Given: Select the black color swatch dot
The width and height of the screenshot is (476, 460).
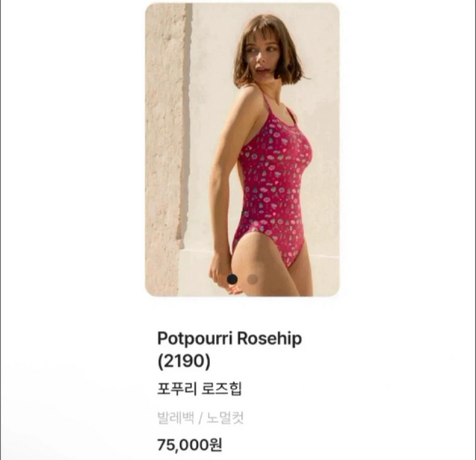Looking at the screenshot, I should [232, 279].
